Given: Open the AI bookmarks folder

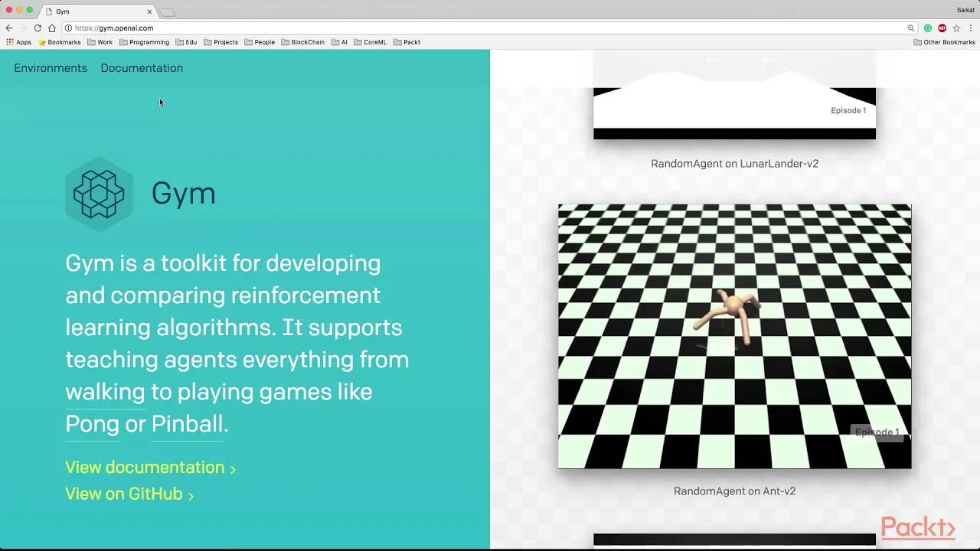Looking at the screenshot, I should click(339, 42).
